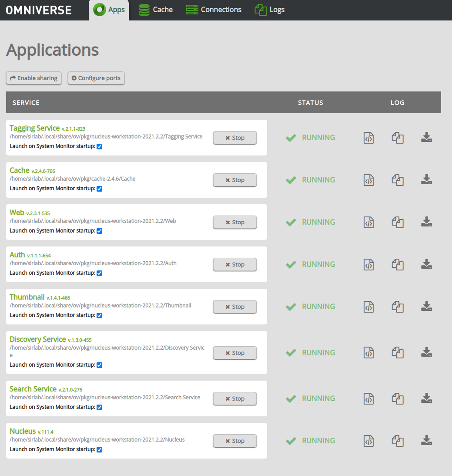This screenshot has height=476, width=452.
Task: Toggle Cache launch on startup checkbox
Action: pos(99,189)
